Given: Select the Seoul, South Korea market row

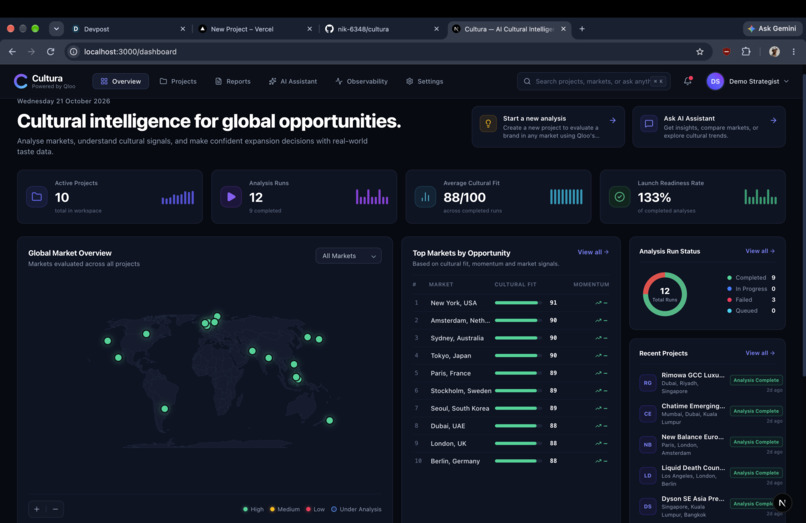Looking at the screenshot, I should click(511, 408).
